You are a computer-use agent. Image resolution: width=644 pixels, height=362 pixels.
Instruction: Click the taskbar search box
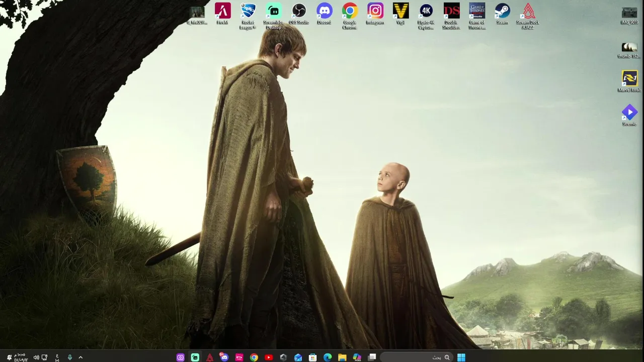[416, 357]
